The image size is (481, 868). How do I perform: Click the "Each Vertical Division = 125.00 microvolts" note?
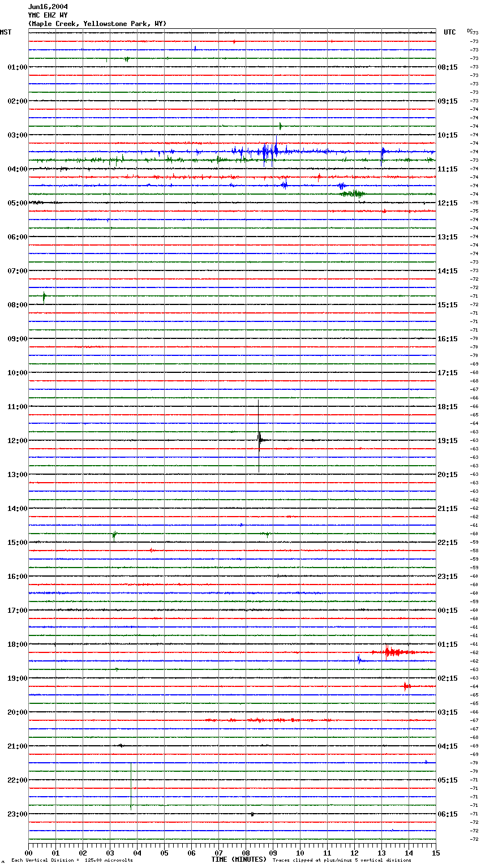(x=72, y=861)
